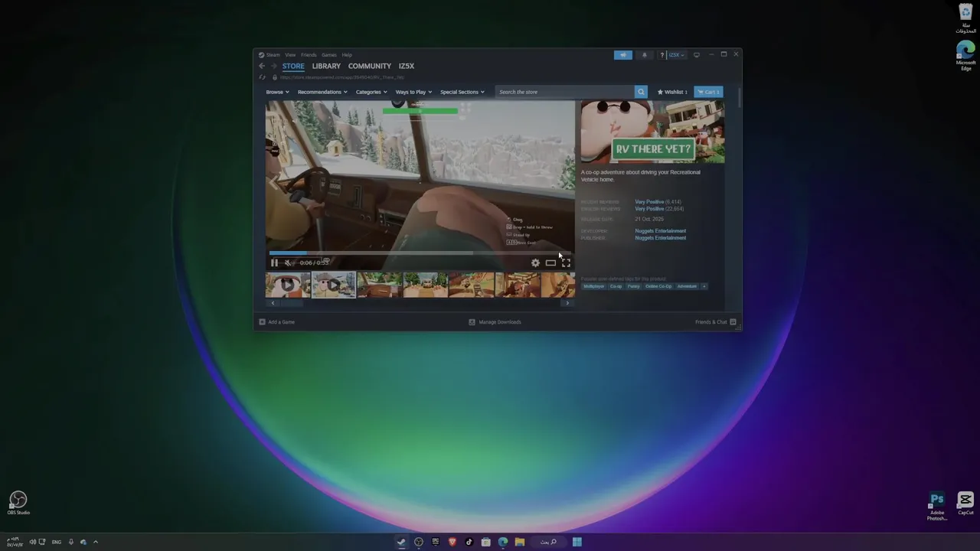Click Steam icon in taskbar
980x551 pixels.
[401, 542]
